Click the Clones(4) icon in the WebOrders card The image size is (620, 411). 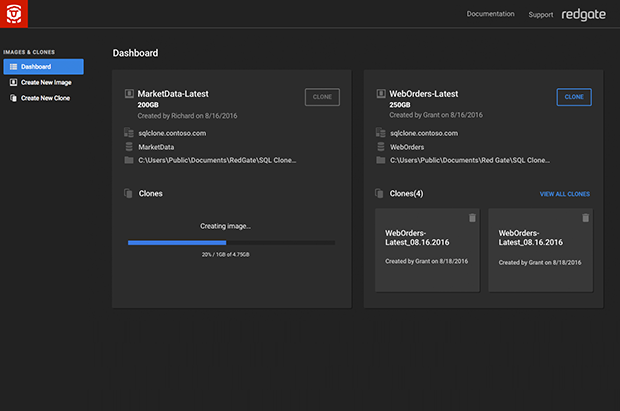point(379,193)
